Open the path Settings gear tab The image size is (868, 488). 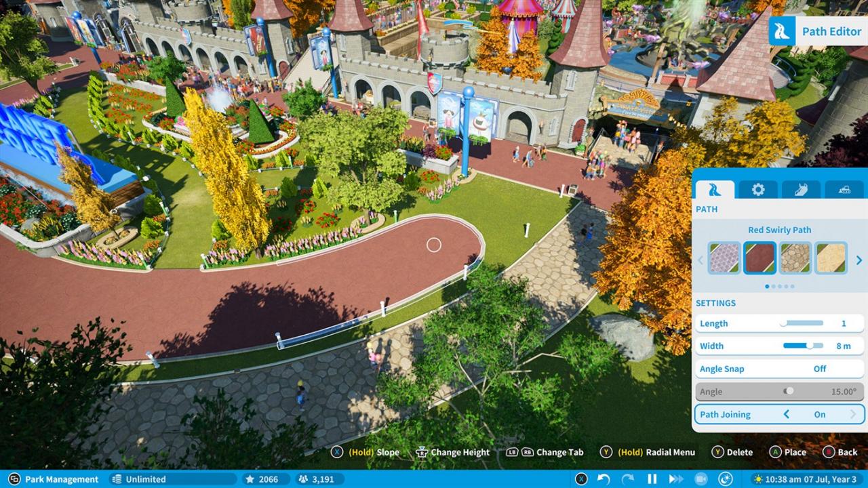coord(757,190)
